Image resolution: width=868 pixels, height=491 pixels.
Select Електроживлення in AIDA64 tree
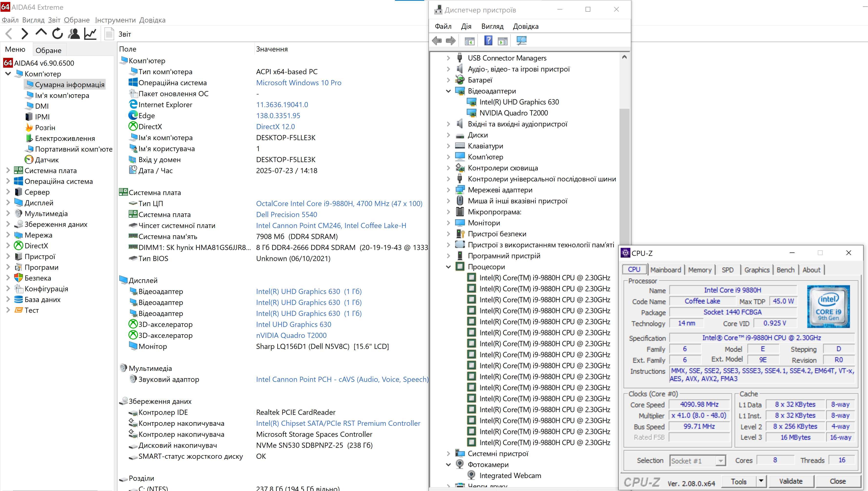[x=65, y=138]
